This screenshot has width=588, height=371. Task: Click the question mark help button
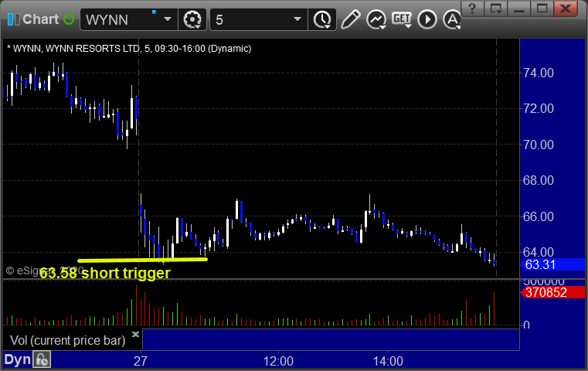click(472, 9)
